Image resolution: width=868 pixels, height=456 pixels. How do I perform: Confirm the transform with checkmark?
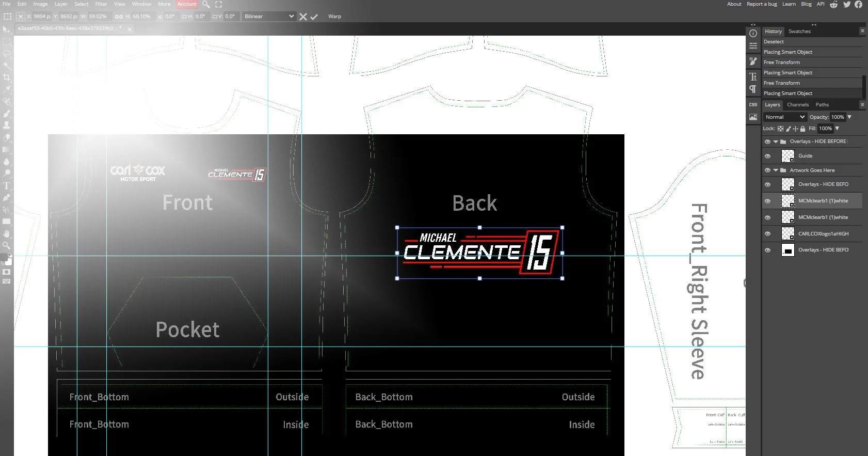(x=314, y=17)
